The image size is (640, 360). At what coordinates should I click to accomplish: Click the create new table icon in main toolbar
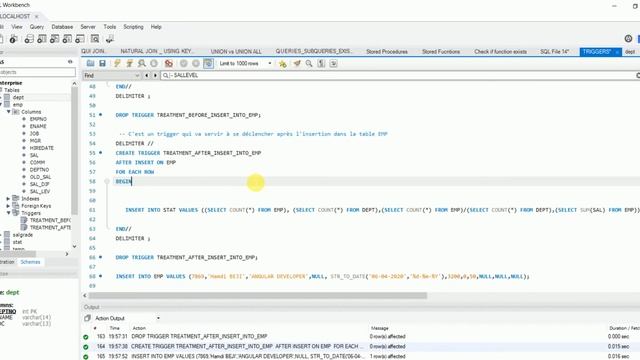click(x=42, y=39)
